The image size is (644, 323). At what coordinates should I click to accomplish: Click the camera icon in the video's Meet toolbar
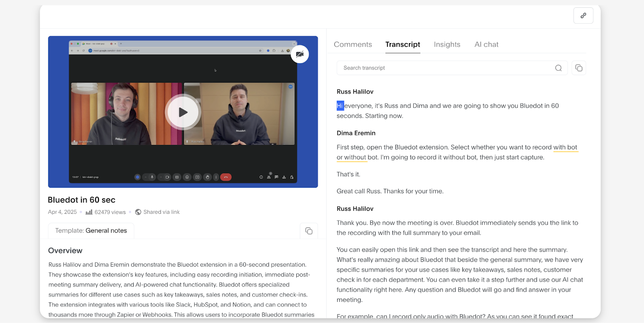tap(167, 177)
